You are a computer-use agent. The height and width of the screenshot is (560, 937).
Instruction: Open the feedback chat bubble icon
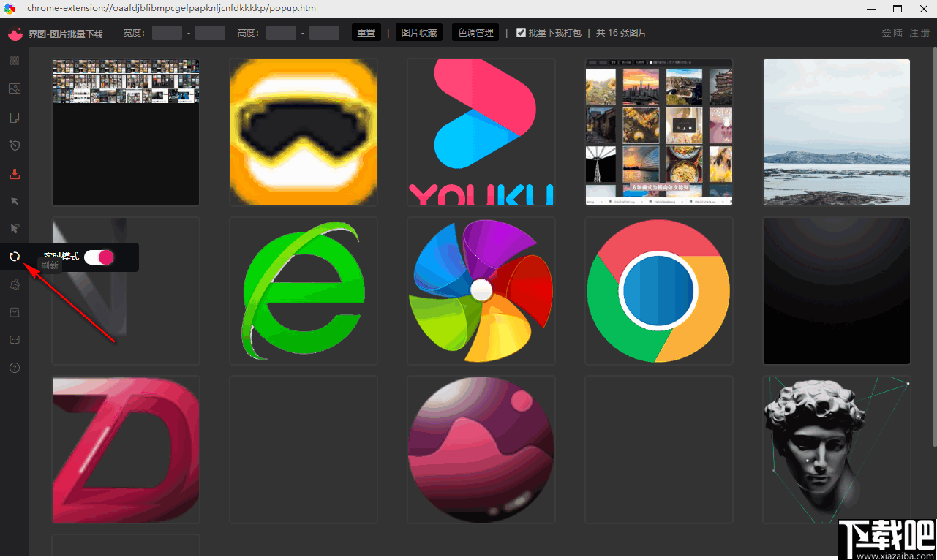coord(15,340)
